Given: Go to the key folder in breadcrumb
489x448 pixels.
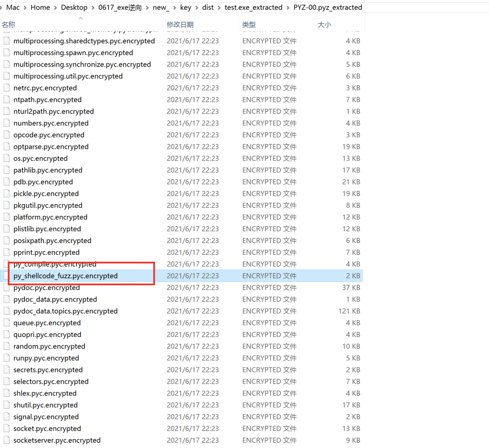Looking at the screenshot, I should click(x=186, y=8).
